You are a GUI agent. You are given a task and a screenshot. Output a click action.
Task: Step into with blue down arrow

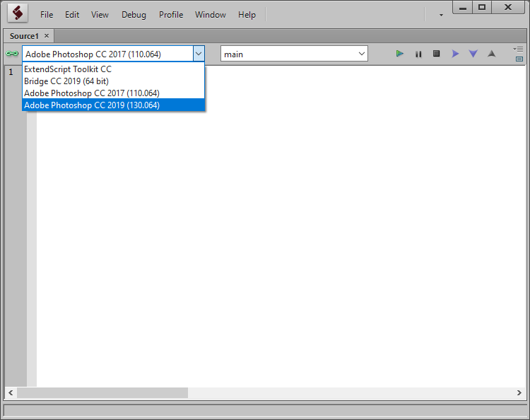pyautogui.click(x=473, y=54)
